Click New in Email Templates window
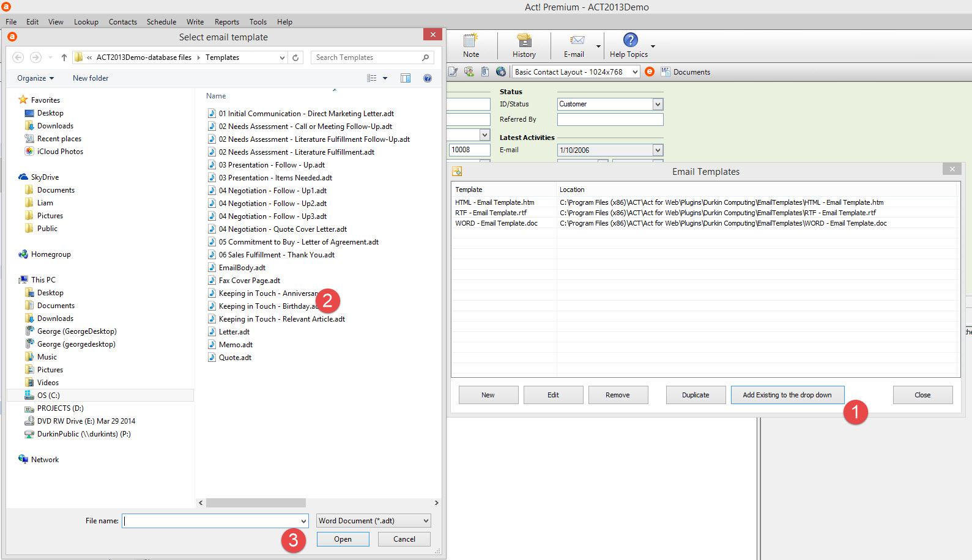The height and width of the screenshot is (560, 972). click(x=488, y=395)
